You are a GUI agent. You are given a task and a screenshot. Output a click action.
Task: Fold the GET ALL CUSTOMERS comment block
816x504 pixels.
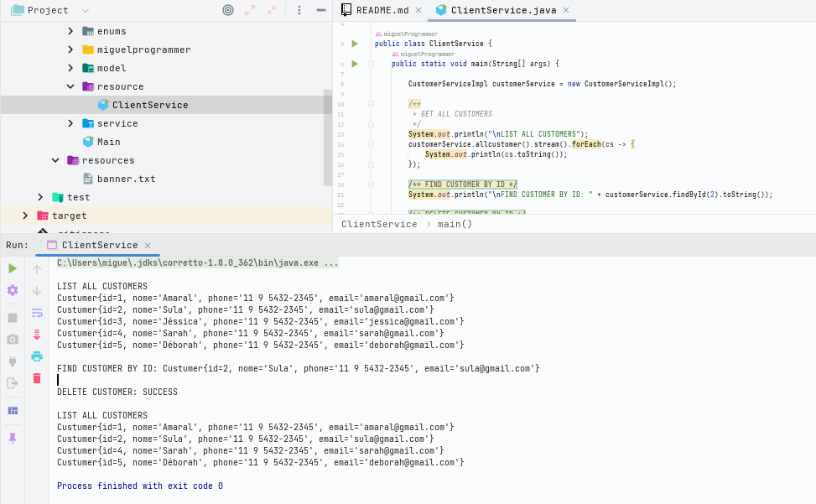click(x=371, y=104)
